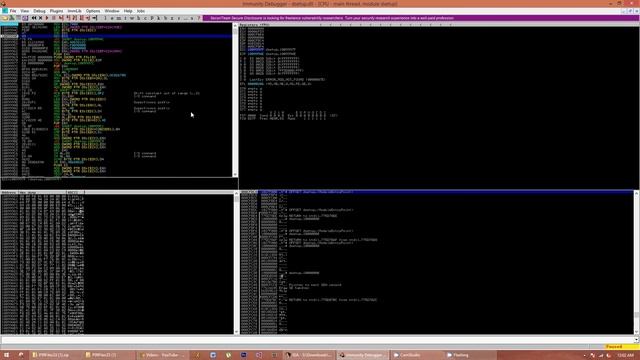Click the Restart program (rewind) toolbar icon
This screenshot has height=360, width=640.
point(34,18)
